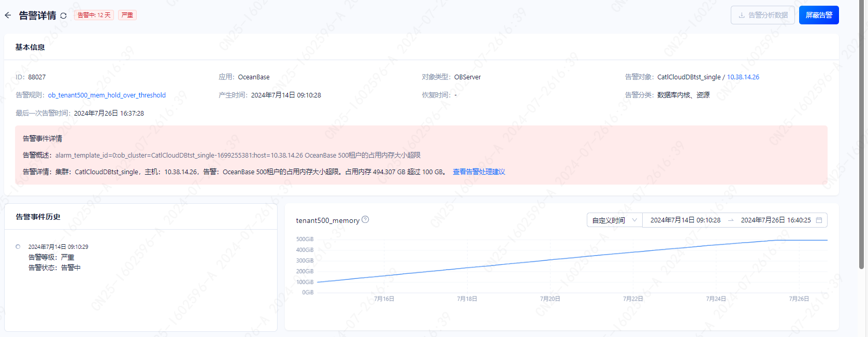Click the ID value 88027
This screenshot has width=868, height=337.
[37, 77]
